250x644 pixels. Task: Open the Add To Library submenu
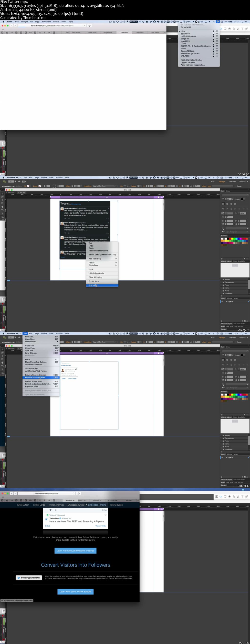click(x=102, y=259)
